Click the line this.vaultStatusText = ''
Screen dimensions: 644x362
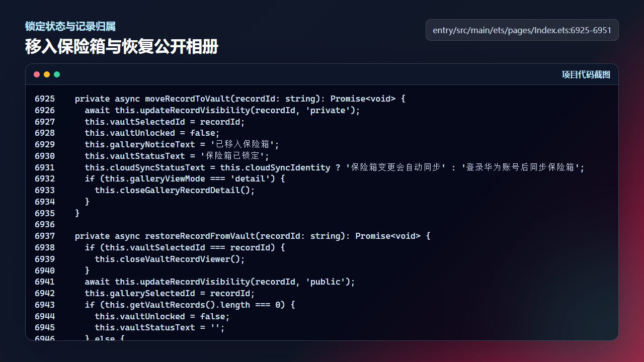tap(159, 327)
